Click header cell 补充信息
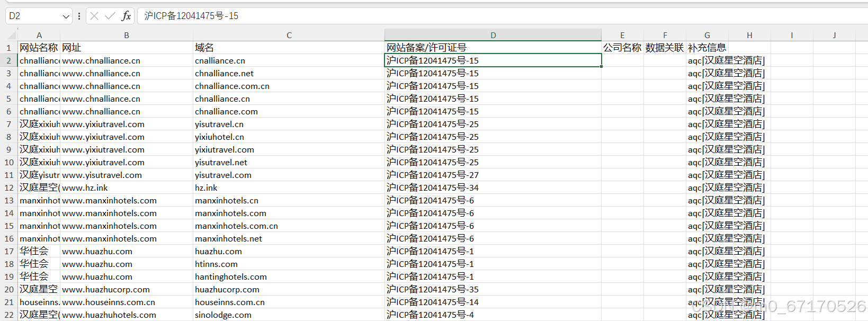Viewport: 868px width, 321px height. [x=707, y=48]
